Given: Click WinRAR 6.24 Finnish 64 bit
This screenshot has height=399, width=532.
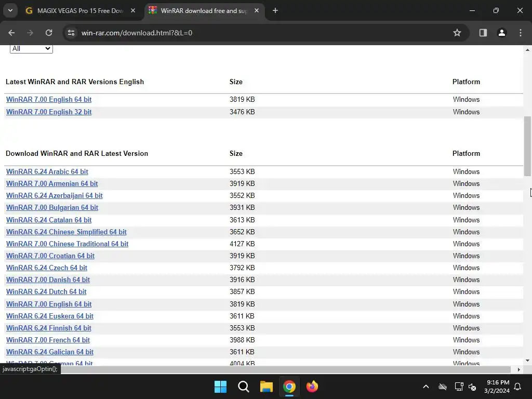Looking at the screenshot, I should pos(48,328).
